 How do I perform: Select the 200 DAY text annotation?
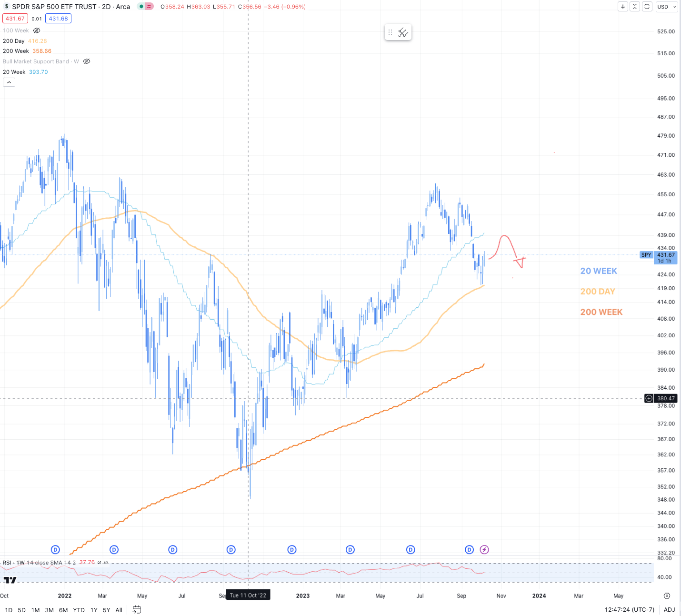pyautogui.click(x=598, y=292)
